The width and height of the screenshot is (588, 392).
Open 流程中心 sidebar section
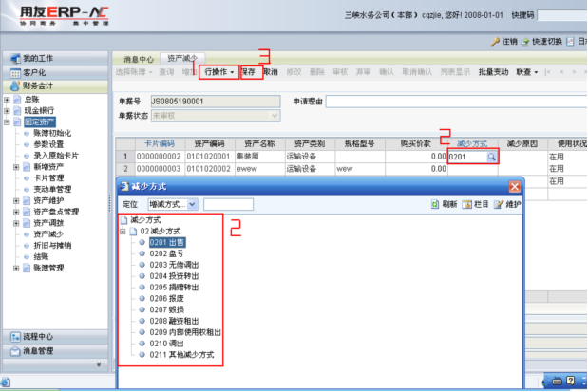[55, 337]
